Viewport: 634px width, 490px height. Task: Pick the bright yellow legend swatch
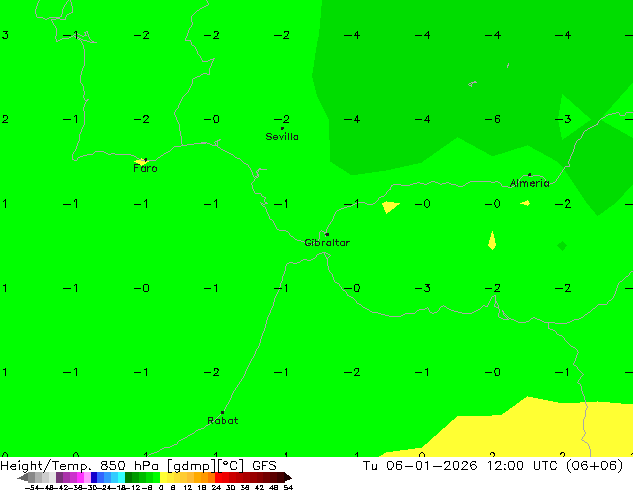pyautogui.click(x=163, y=477)
